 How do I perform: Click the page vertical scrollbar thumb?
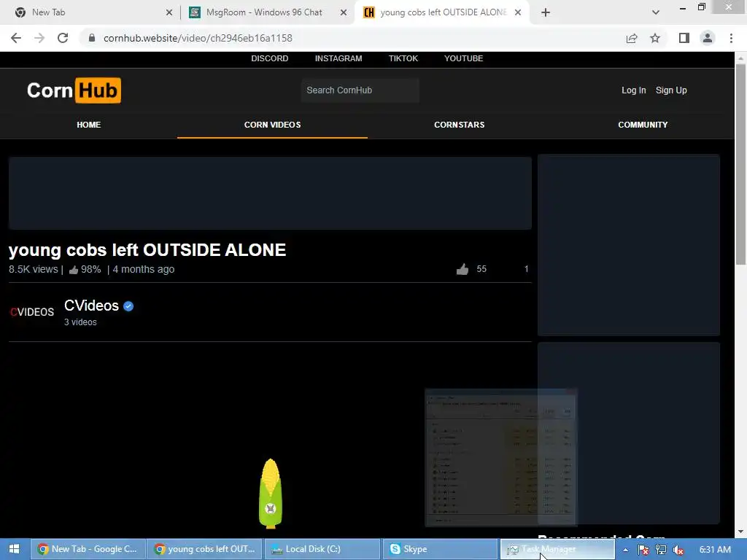[740, 164]
